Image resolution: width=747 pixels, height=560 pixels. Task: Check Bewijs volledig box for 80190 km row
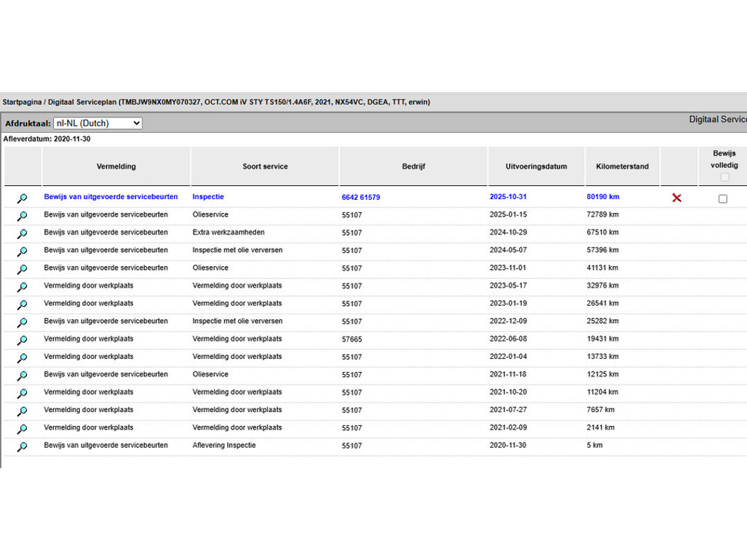click(x=723, y=199)
